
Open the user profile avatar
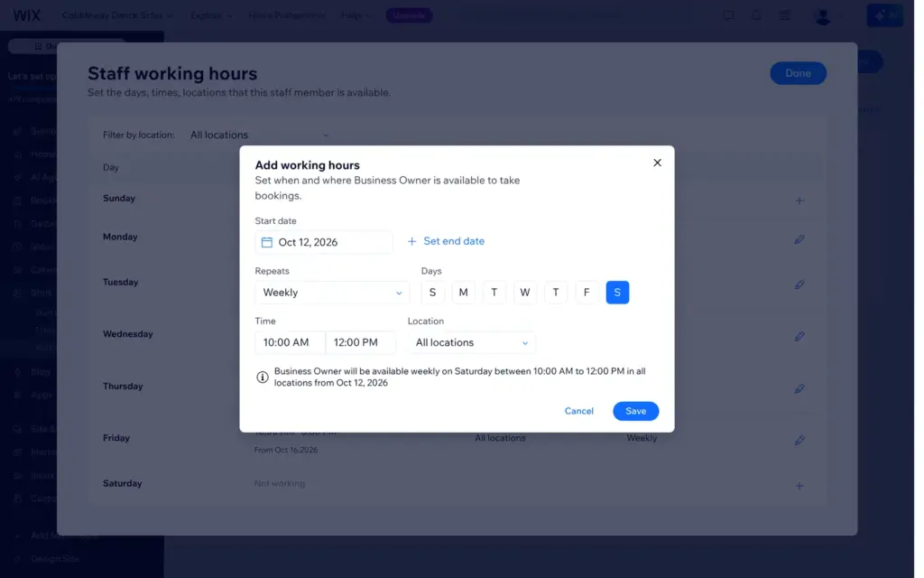click(823, 16)
